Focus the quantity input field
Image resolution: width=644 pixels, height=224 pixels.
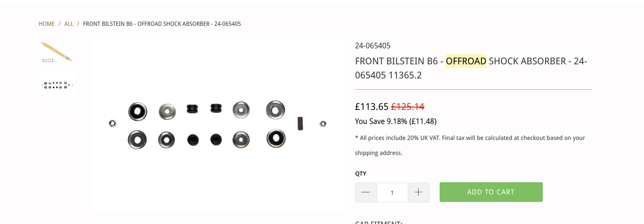392,193
